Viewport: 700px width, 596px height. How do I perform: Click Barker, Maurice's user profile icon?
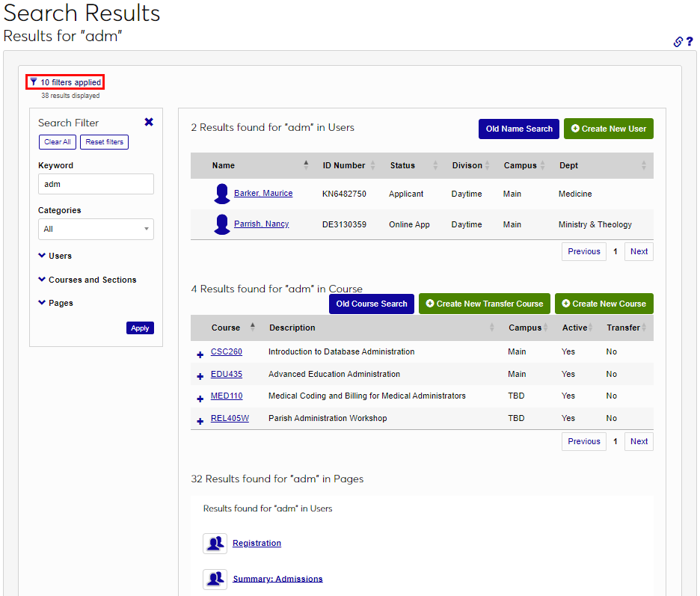point(221,193)
